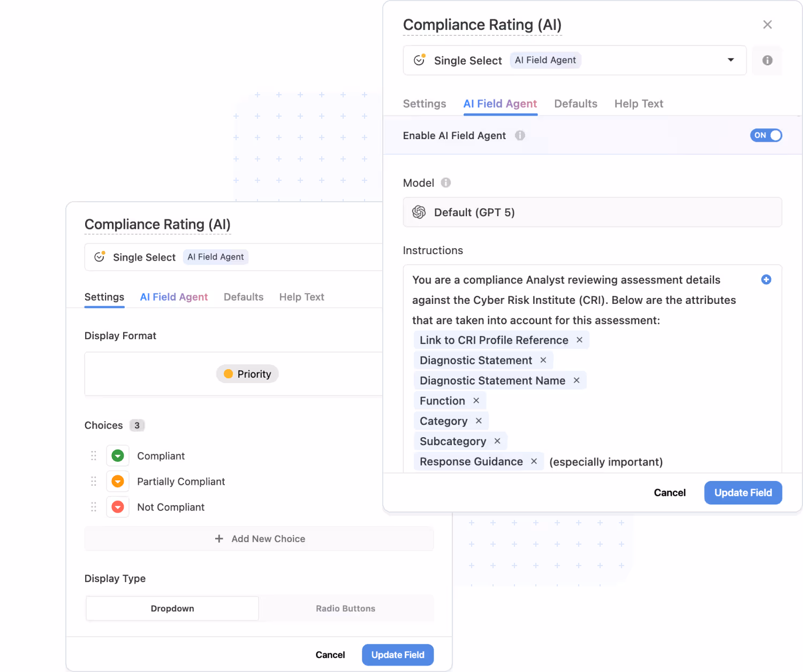This screenshot has height=672, width=803.
Task: Close the AI Field Agent dialog
Action: (x=767, y=25)
